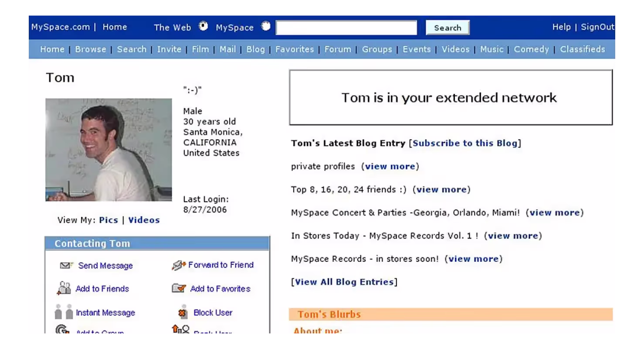Viewport: 644px width, 349px height.
Task: Click the Send Message envelope icon
Action: [66, 265]
